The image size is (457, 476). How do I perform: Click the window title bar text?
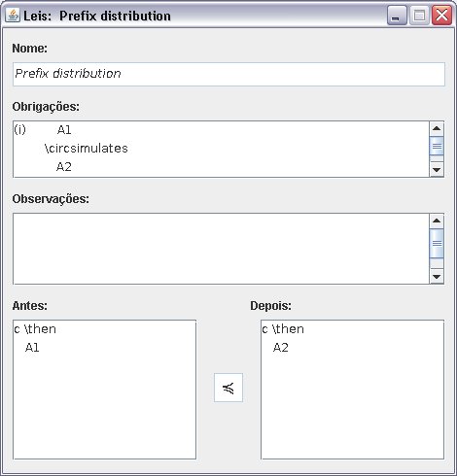(x=97, y=16)
